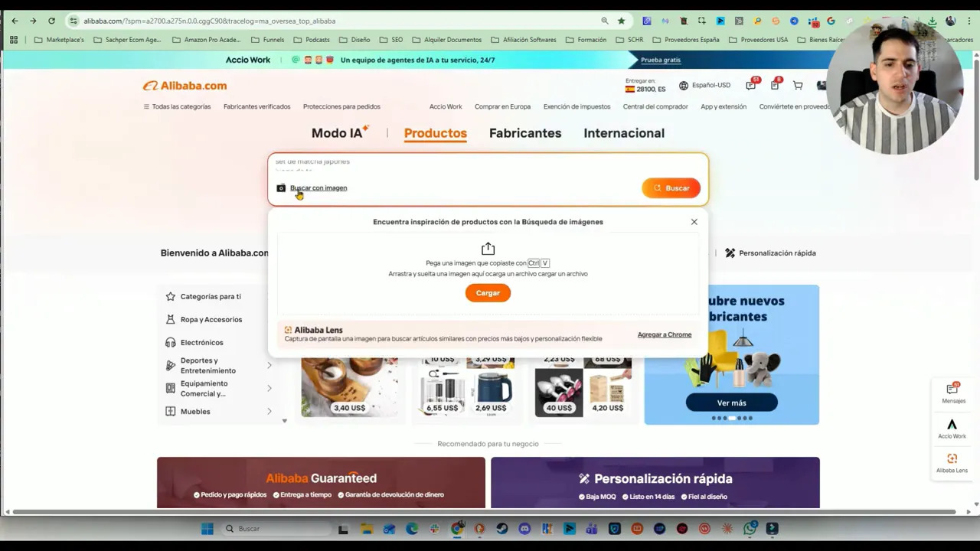Open the messages icon with 51 badge

point(751,85)
